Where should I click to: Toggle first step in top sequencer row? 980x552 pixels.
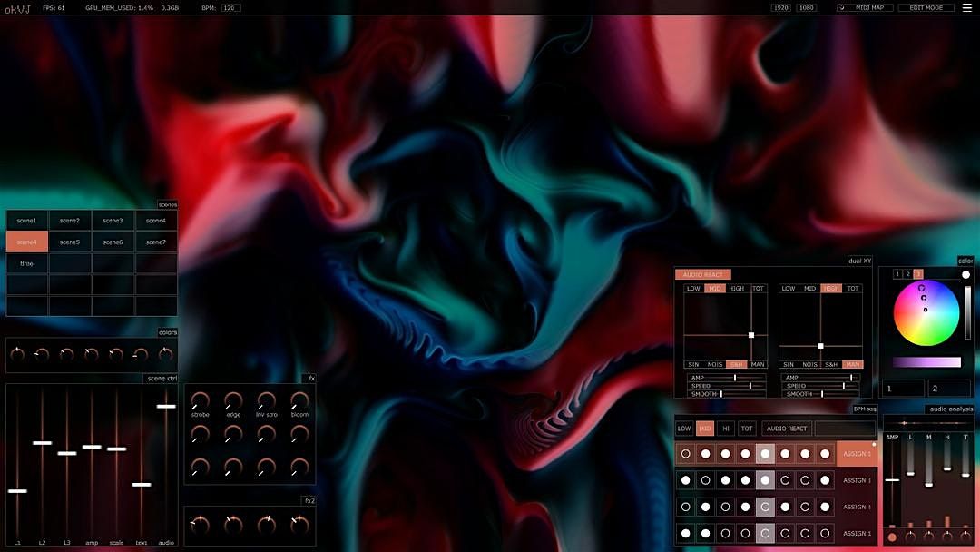[686, 453]
